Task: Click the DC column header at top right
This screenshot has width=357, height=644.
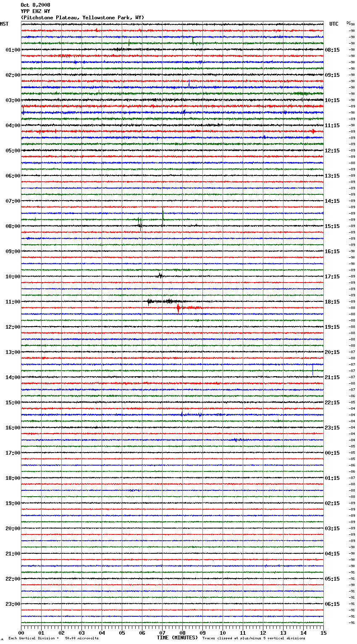Action: 349,23
